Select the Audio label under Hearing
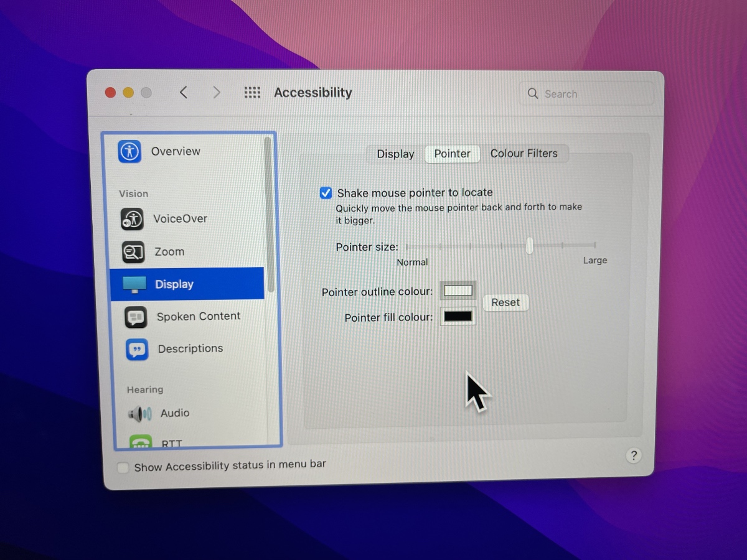 click(175, 413)
